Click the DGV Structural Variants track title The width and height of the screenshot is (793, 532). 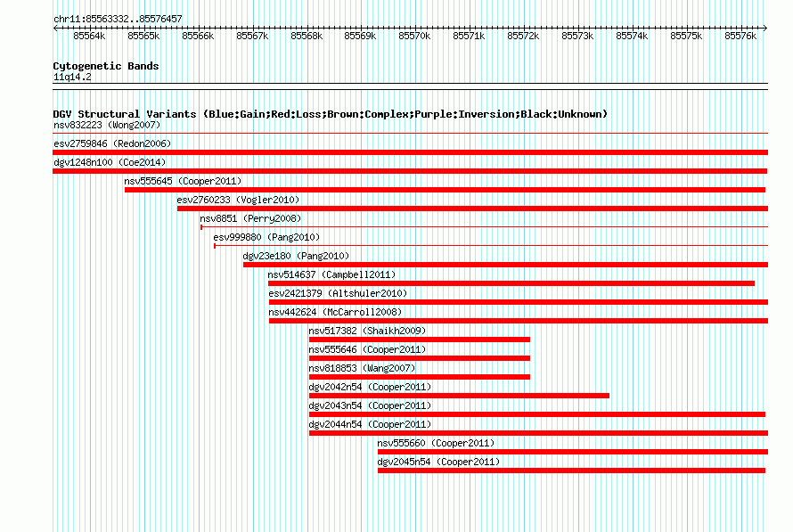coord(331,114)
